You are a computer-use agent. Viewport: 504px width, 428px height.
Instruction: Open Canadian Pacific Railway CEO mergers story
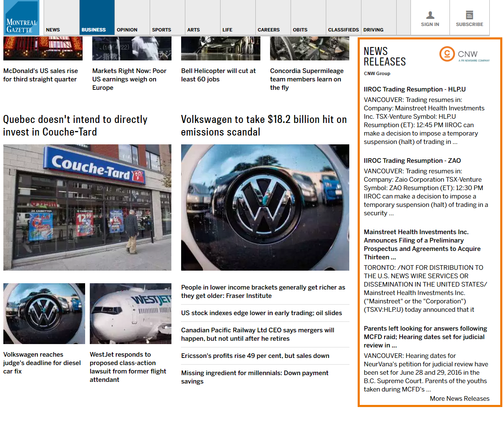[258, 334]
